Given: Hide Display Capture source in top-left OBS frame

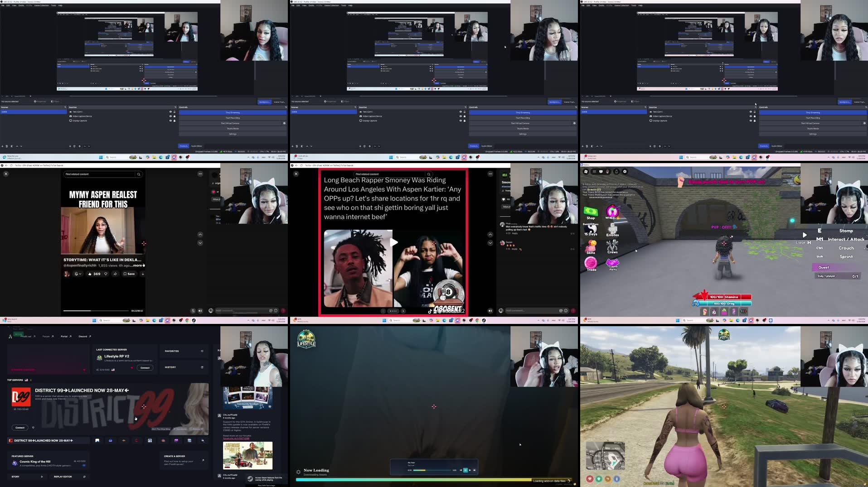Looking at the screenshot, I should (x=170, y=121).
